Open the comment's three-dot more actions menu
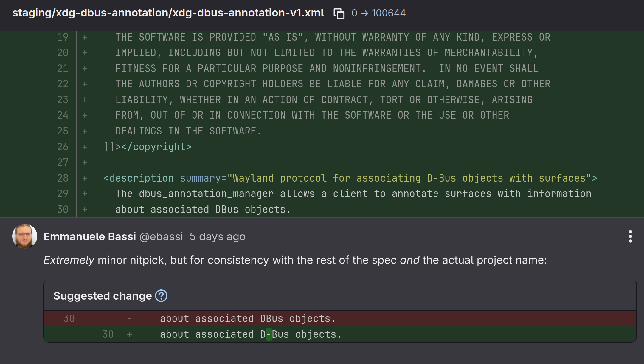This screenshot has width=644, height=364. [x=630, y=236]
